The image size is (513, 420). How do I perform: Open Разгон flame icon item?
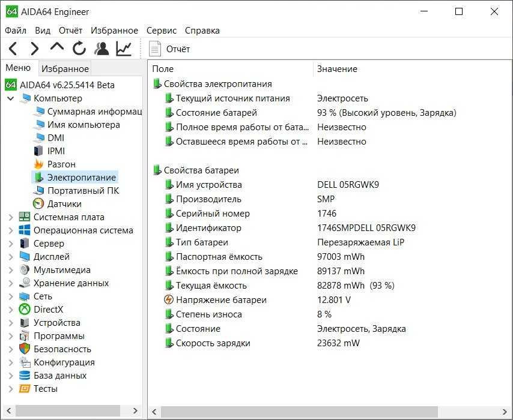click(x=38, y=164)
